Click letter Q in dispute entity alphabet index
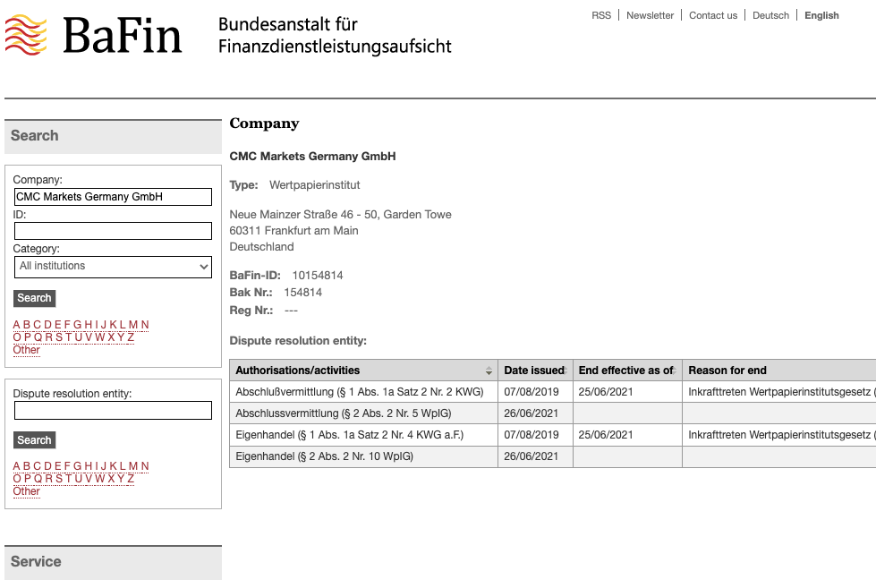 [38, 479]
